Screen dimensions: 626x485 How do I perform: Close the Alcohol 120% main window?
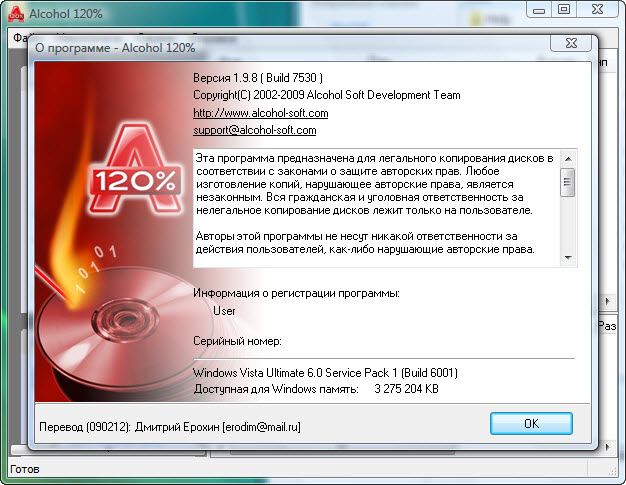point(597,10)
